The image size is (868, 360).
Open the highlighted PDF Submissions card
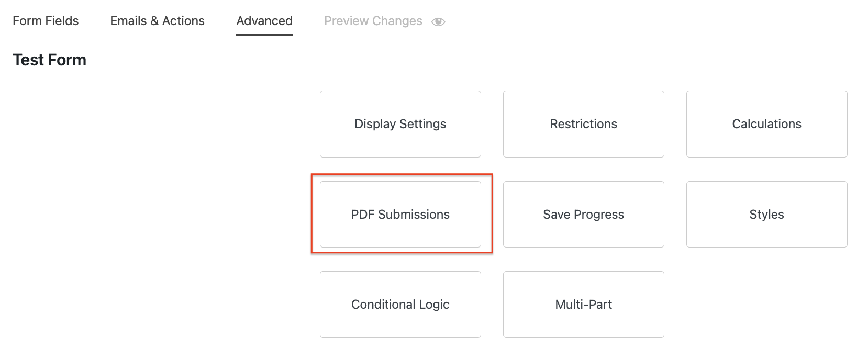point(400,214)
